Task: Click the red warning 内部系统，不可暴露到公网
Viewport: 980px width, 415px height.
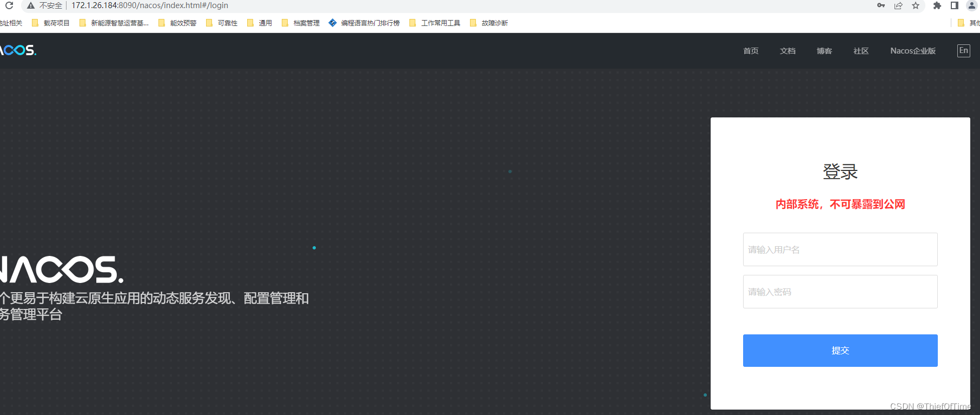Action: (840, 204)
